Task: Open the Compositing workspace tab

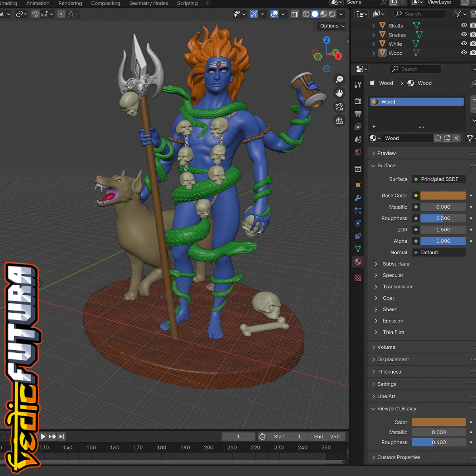Action: 106,3
